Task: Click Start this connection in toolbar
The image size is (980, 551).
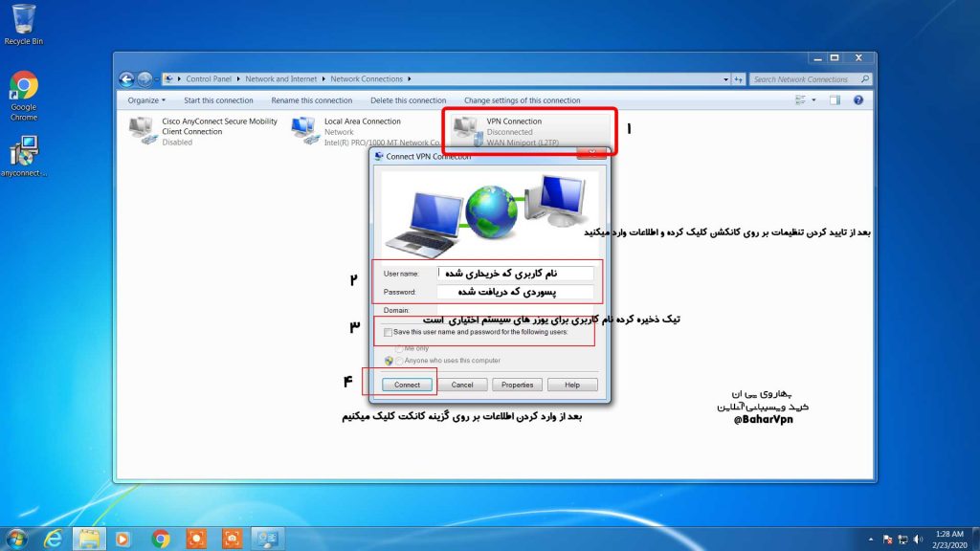Action: 218,100
